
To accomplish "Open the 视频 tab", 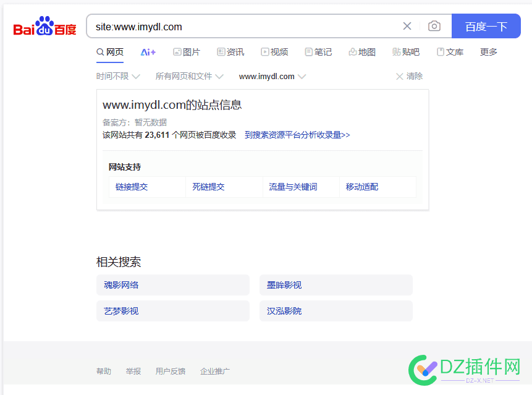I will (x=274, y=52).
